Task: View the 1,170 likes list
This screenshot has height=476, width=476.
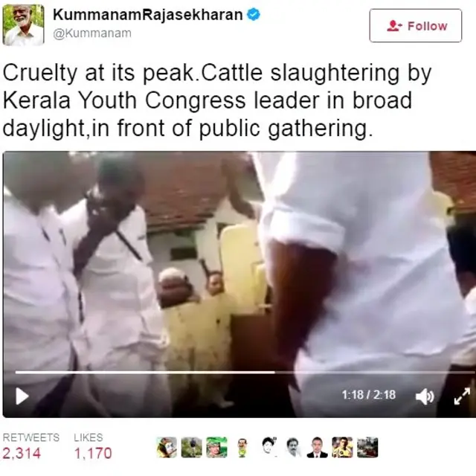Action: 93,446
